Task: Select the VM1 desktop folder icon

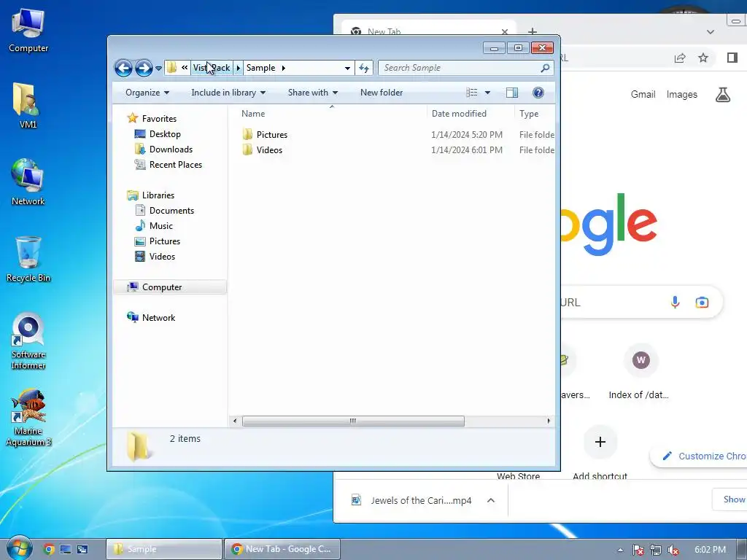Action: click(28, 106)
